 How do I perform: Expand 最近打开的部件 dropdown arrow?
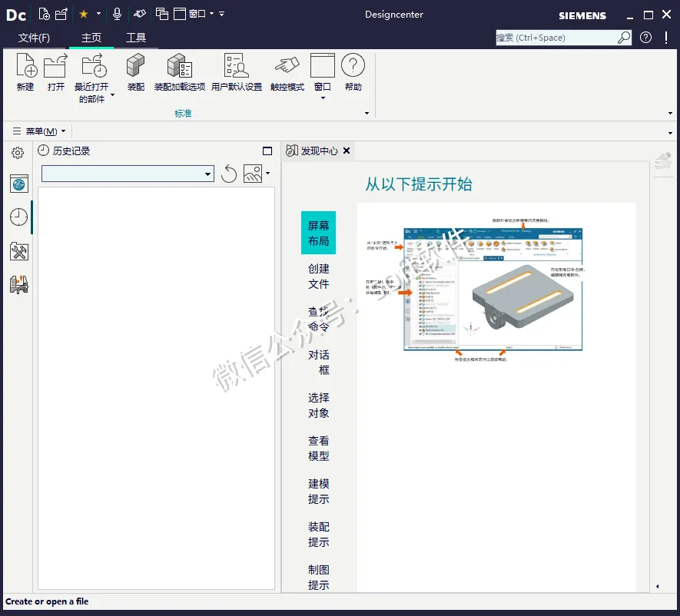113,94
